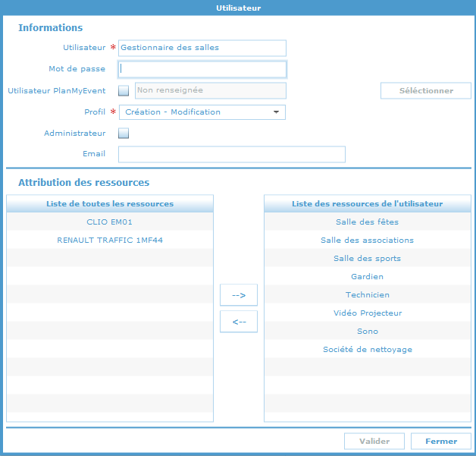This screenshot has height=456, width=476.
Task: Select CLIO EM01 in all resources list
Action: point(110,222)
